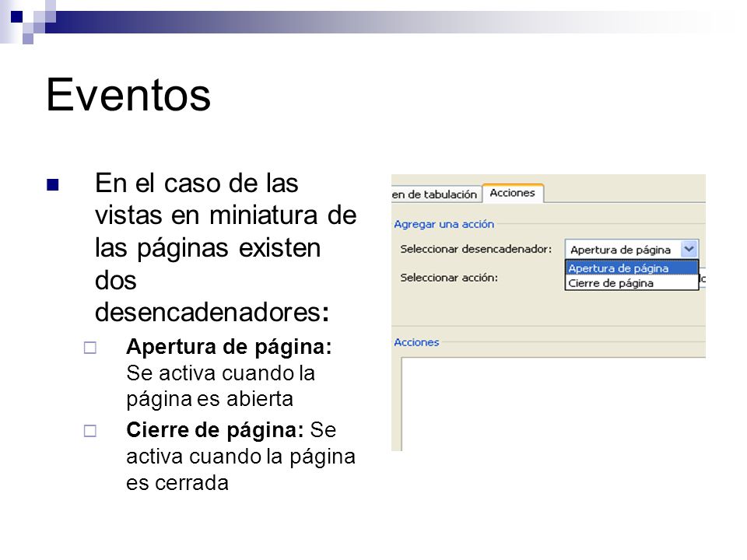This screenshot has width=747, height=560.
Task: Click the blue 'Acciones' section heading
Action: [x=416, y=342]
